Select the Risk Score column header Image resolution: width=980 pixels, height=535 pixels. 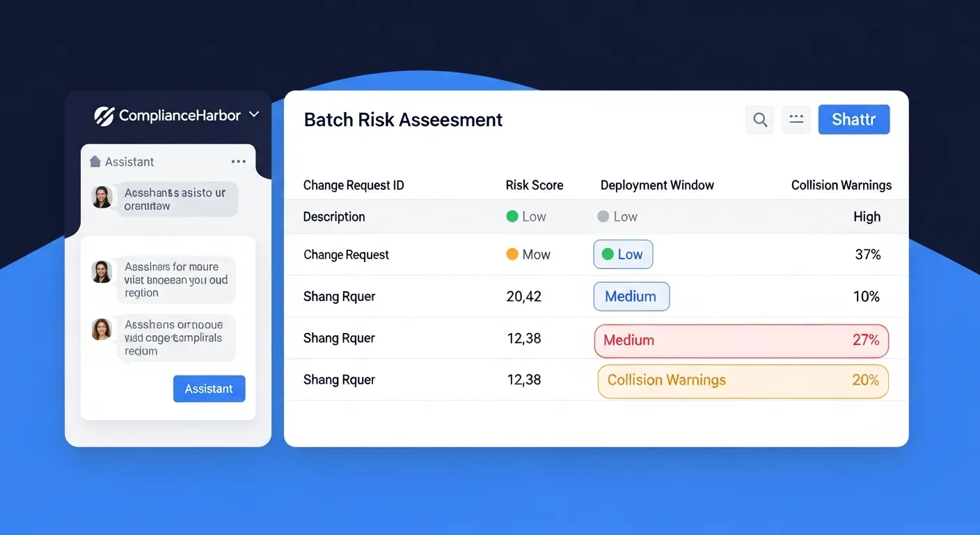tap(535, 185)
